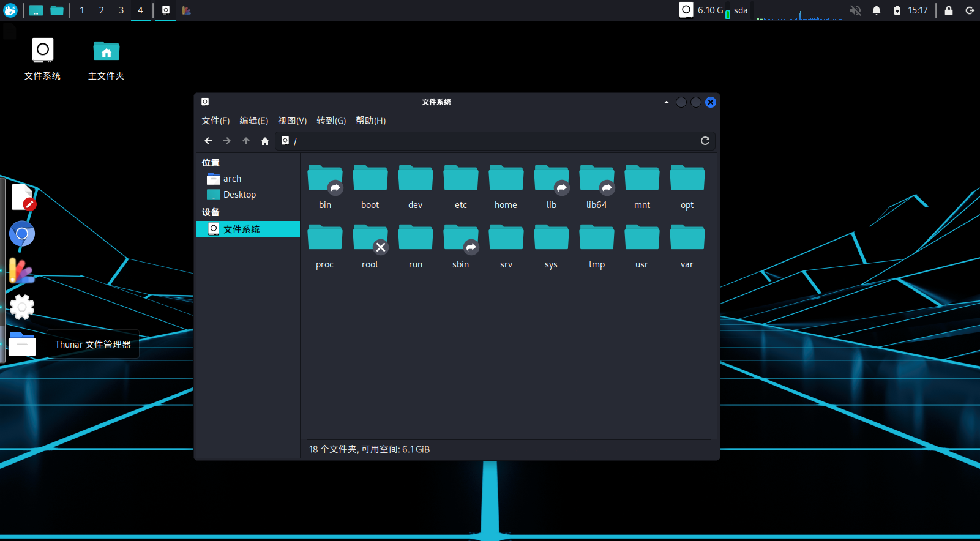
Task: Launch Chromium browser from the dock
Action: click(x=22, y=234)
